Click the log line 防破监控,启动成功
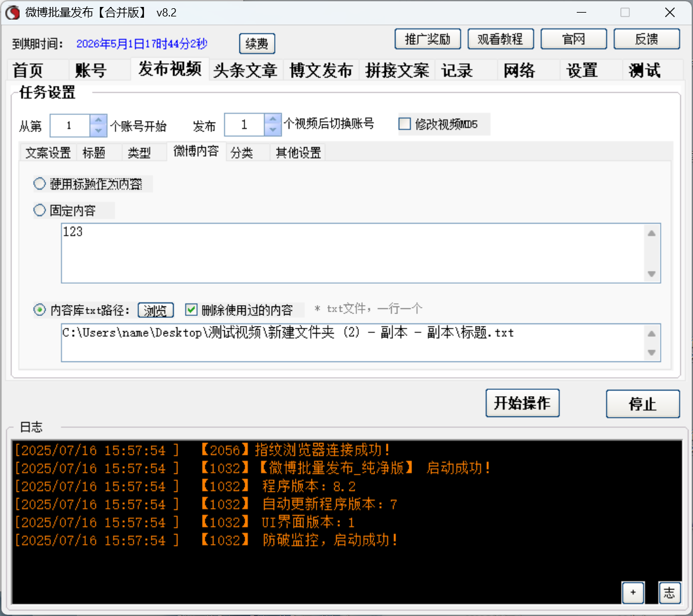This screenshot has width=693, height=616. tap(207, 540)
